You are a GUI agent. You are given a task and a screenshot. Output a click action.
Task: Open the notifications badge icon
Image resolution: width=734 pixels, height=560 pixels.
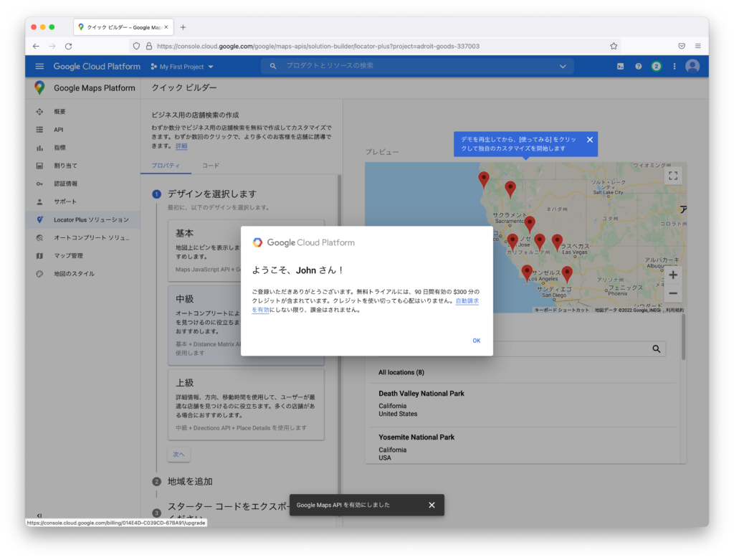pos(656,67)
